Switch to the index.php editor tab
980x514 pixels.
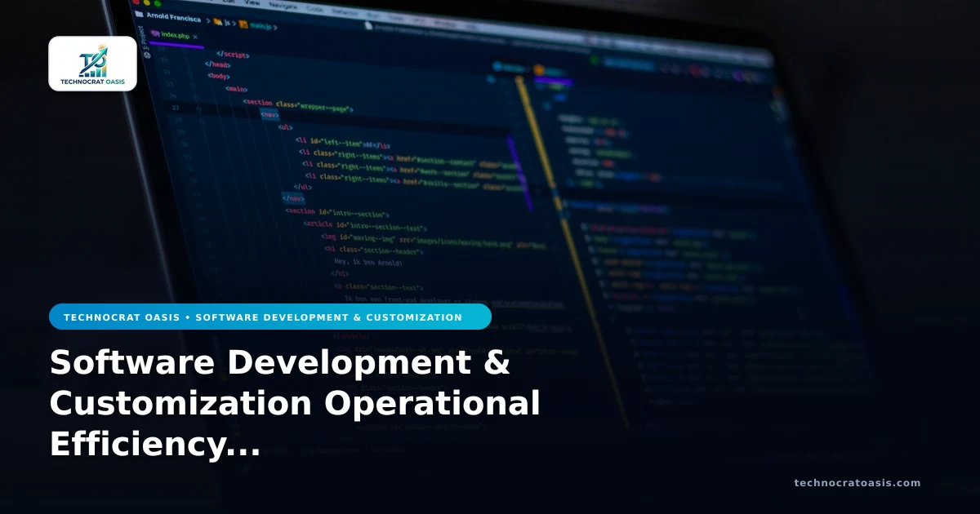tap(176, 36)
